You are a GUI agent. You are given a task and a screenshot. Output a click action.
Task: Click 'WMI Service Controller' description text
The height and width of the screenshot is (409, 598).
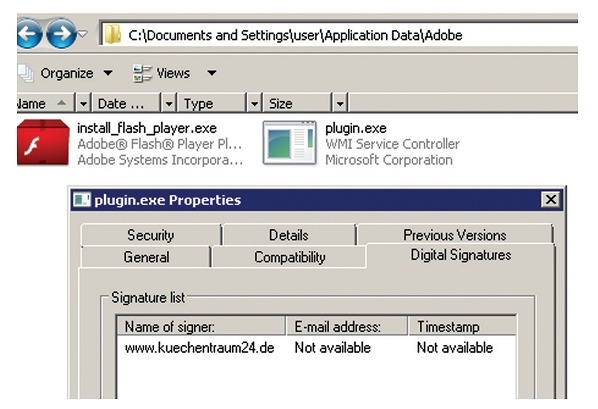click(x=392, y=144)
